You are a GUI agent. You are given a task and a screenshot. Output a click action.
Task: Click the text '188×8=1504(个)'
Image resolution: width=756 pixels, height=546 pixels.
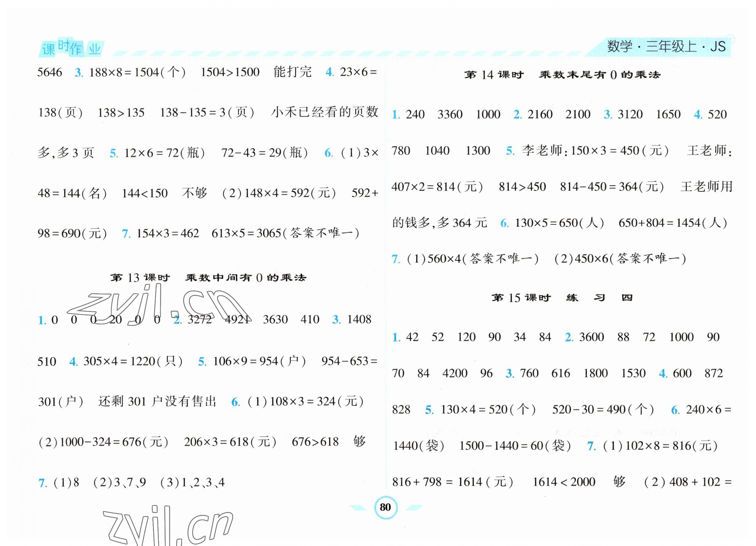point(137,72)
